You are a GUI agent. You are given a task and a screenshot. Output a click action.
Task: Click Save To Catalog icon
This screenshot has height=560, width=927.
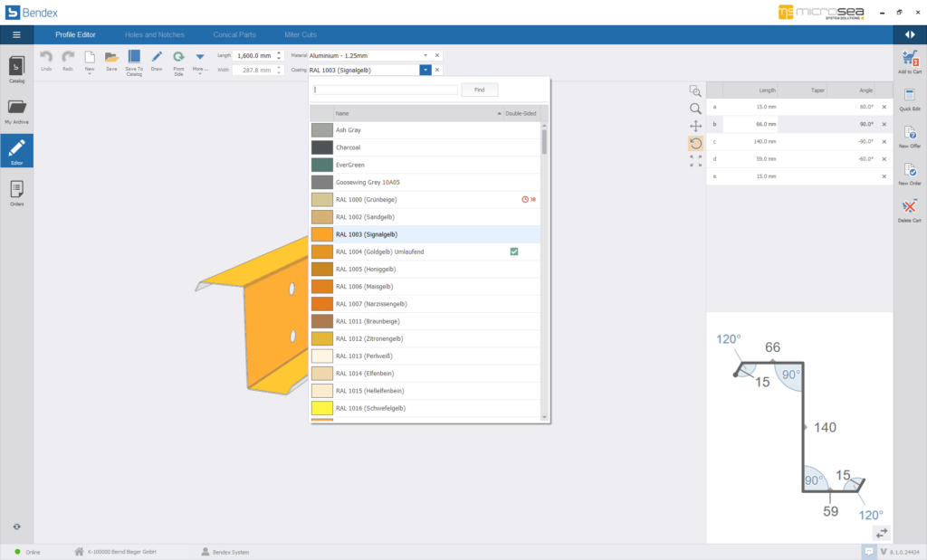click(134, 58)
